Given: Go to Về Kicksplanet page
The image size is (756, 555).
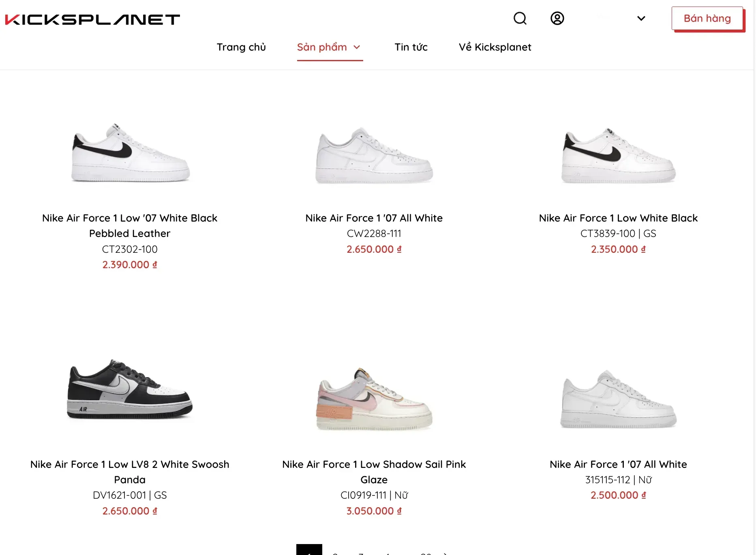Looking at the screenshot, I should 495,47.
